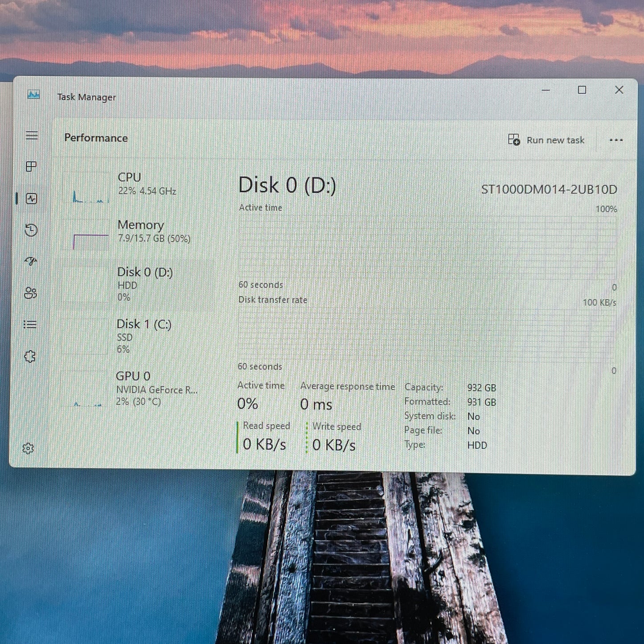Click the Read speed 0 KB/s value

point(265,444)
